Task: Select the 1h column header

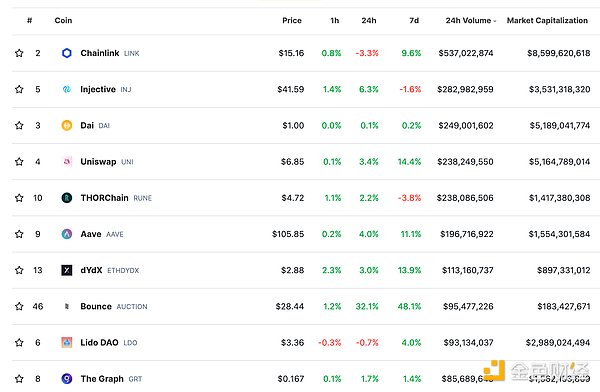Action: coord(335,20)
